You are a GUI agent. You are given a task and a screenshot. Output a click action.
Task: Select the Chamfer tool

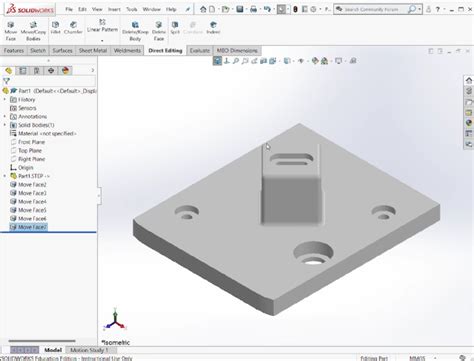73,28
